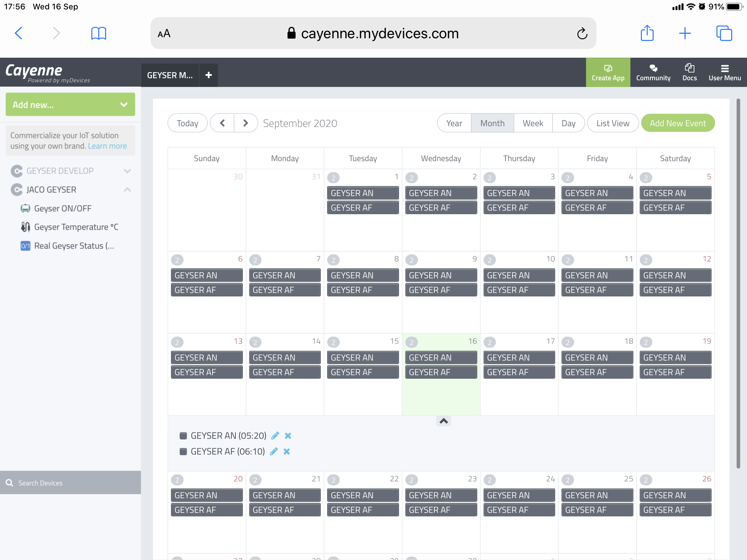
Task: Switch to Year view
Action: point(454,123)
